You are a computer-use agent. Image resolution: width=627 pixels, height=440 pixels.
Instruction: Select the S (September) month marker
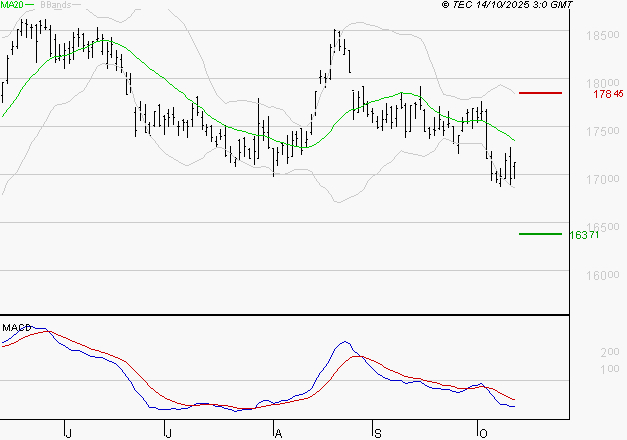[377, 431]
